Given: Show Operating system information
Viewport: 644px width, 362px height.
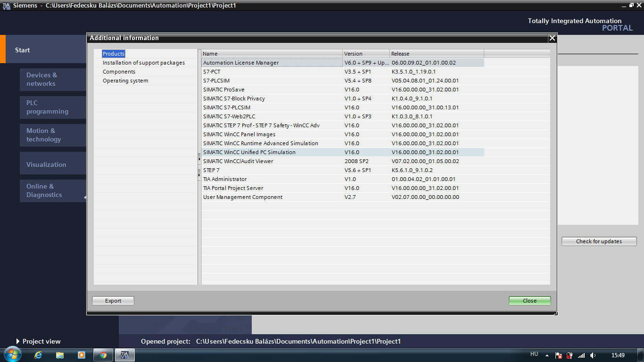Looking at the screenshot, I should [125, 81].
